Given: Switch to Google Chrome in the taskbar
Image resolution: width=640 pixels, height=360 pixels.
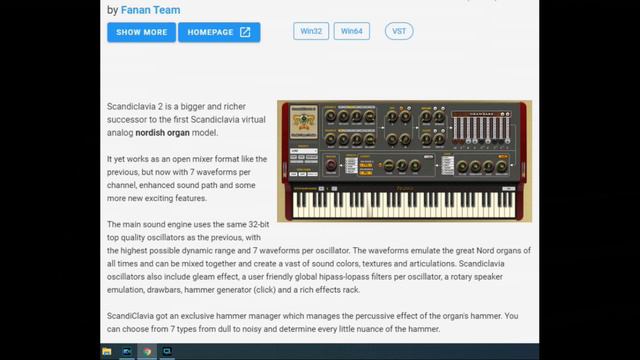Looking at the screenshot, I should pos(147,351).
